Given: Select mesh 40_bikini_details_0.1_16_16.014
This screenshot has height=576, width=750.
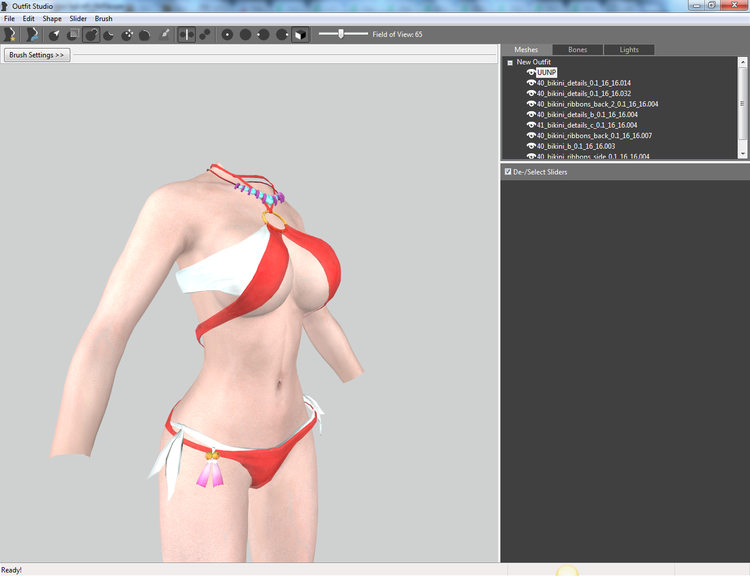Looking at the screenshot, I should (584, 83).
